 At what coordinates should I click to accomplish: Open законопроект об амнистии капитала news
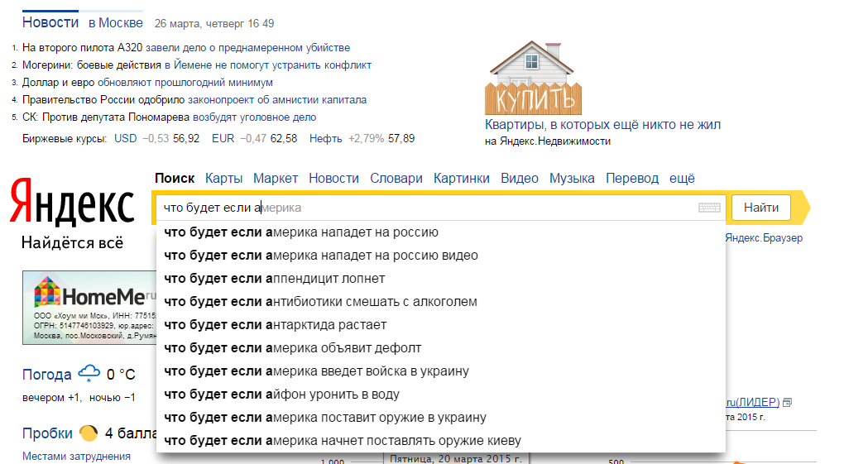277,100
